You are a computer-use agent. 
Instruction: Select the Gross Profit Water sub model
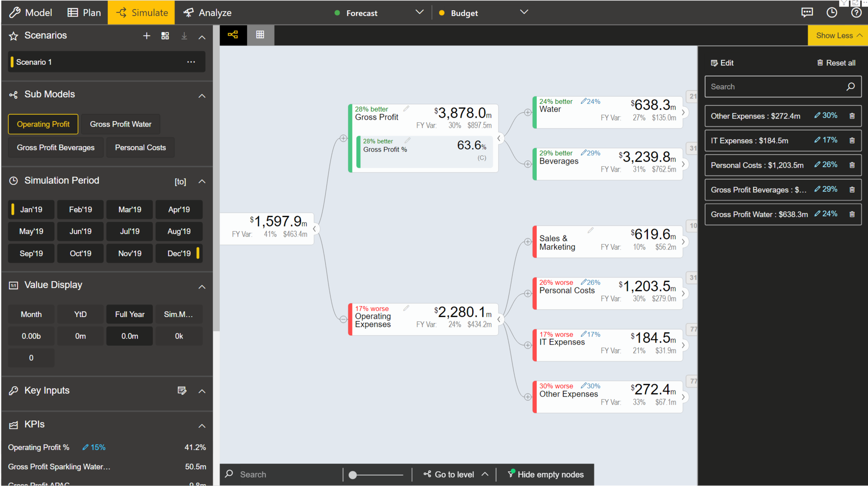(120, 124)
